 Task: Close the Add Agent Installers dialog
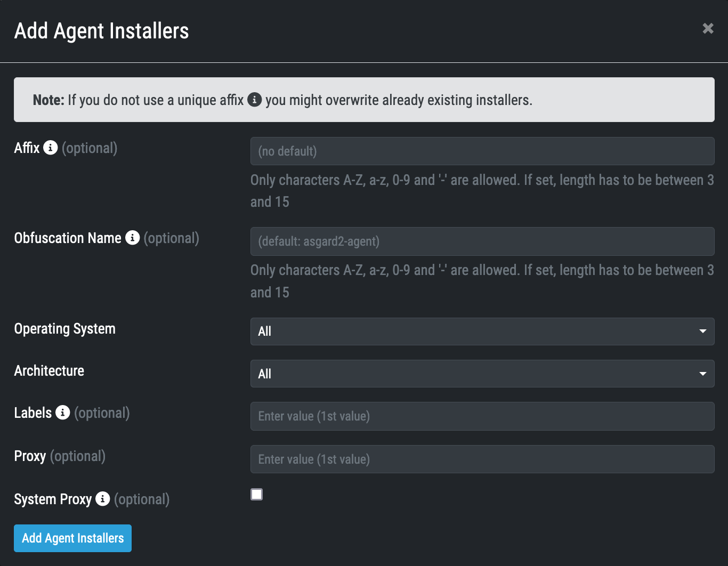click(x=708, y=28)
